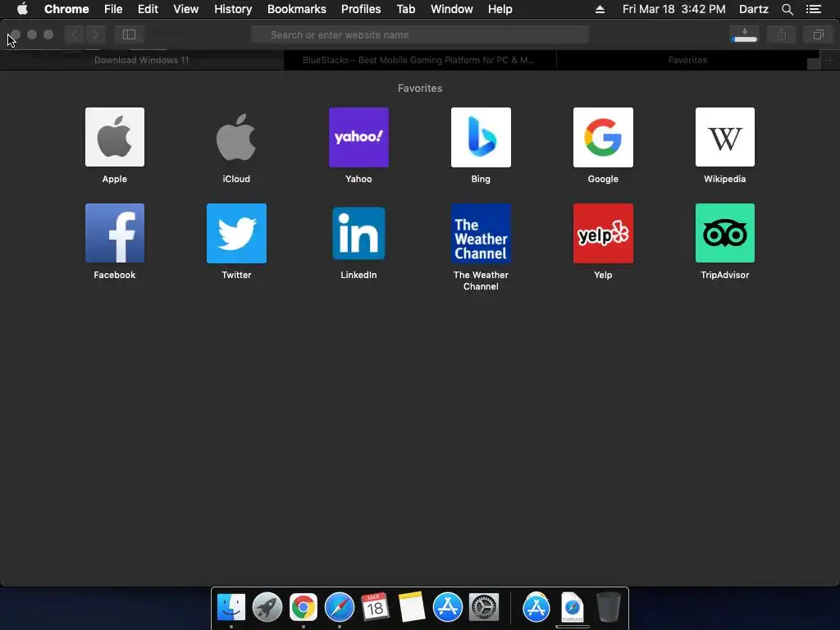Open the Tab menu
This screenshot has width=840, height=630.
tap(405, 9)
